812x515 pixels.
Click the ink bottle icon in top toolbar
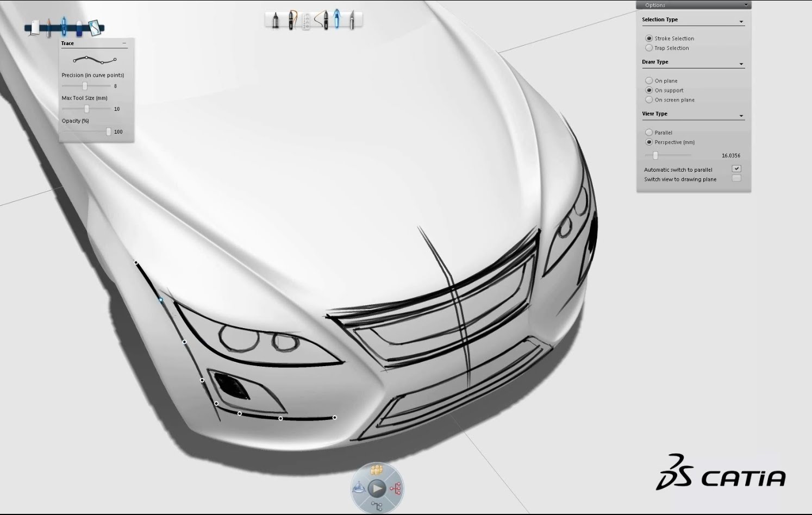[275, 21]
